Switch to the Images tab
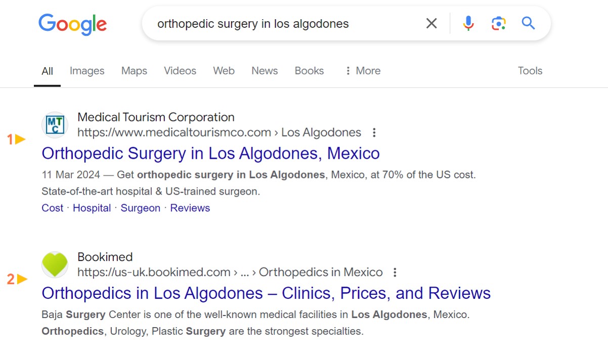The image size is (608, 364). 86,71
